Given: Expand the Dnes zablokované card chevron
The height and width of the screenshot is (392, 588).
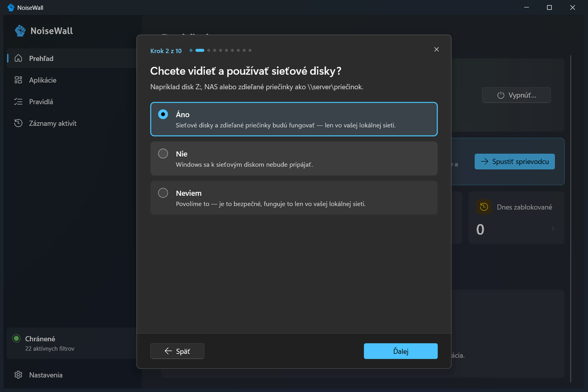Looking at the screenshot, I should [x=553, y=229].
